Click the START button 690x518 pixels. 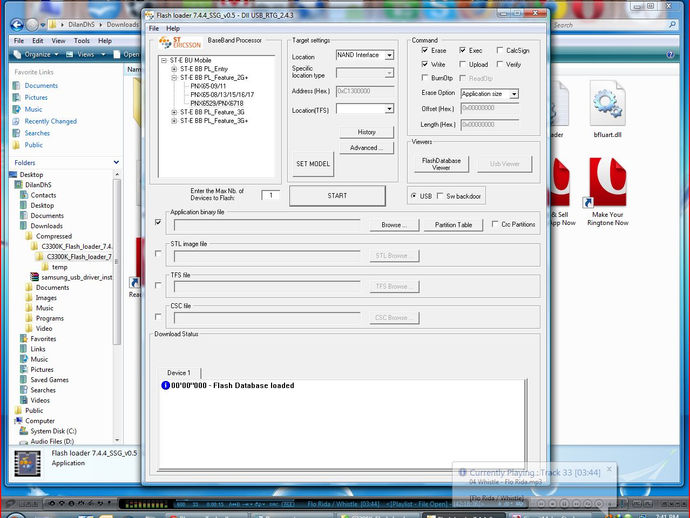coord(337,196)
